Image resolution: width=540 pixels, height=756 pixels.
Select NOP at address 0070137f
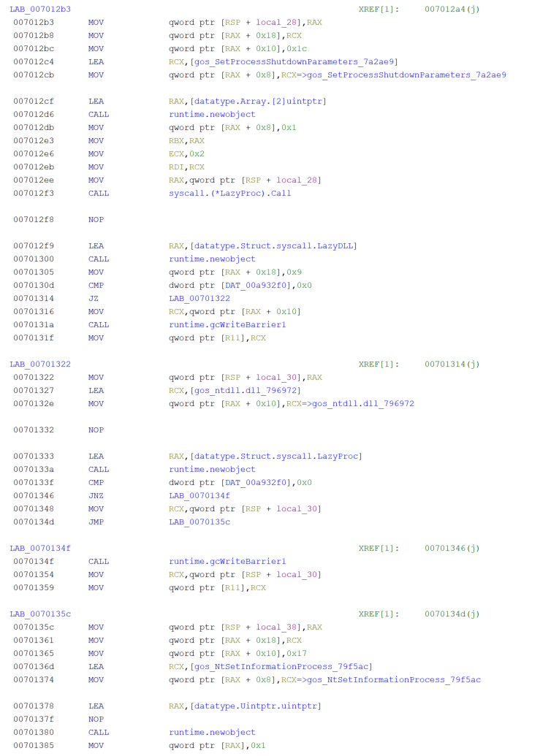coord(96,719)
